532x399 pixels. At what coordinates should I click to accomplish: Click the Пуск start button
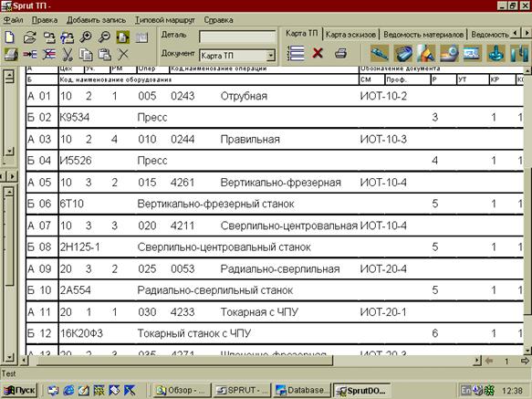tap(19, 390)
